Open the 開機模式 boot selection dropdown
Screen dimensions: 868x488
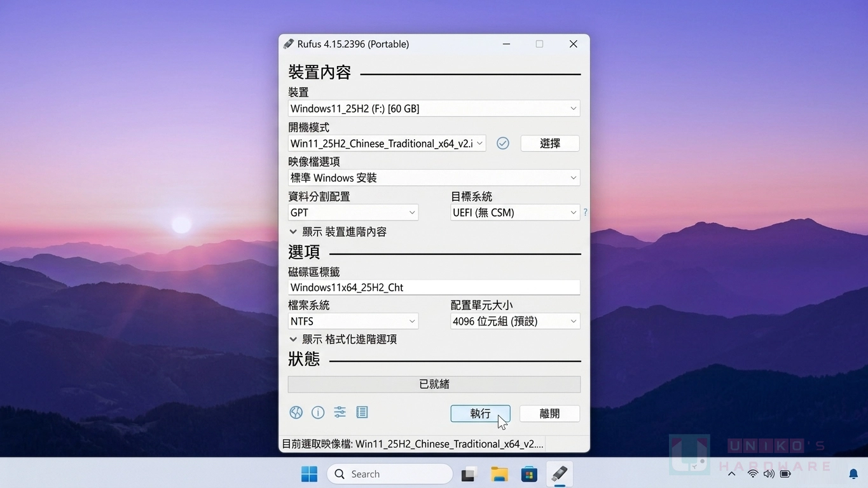pos(387,144)
